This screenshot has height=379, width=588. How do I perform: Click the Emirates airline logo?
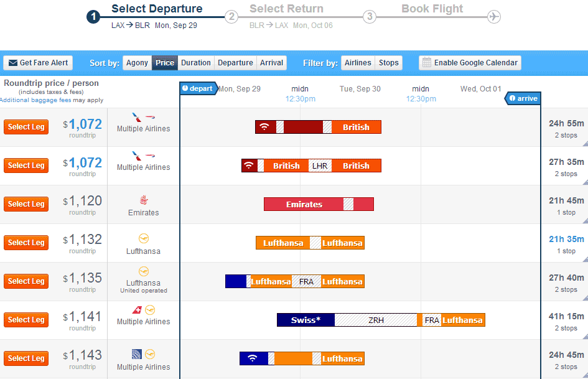(144, 200)
